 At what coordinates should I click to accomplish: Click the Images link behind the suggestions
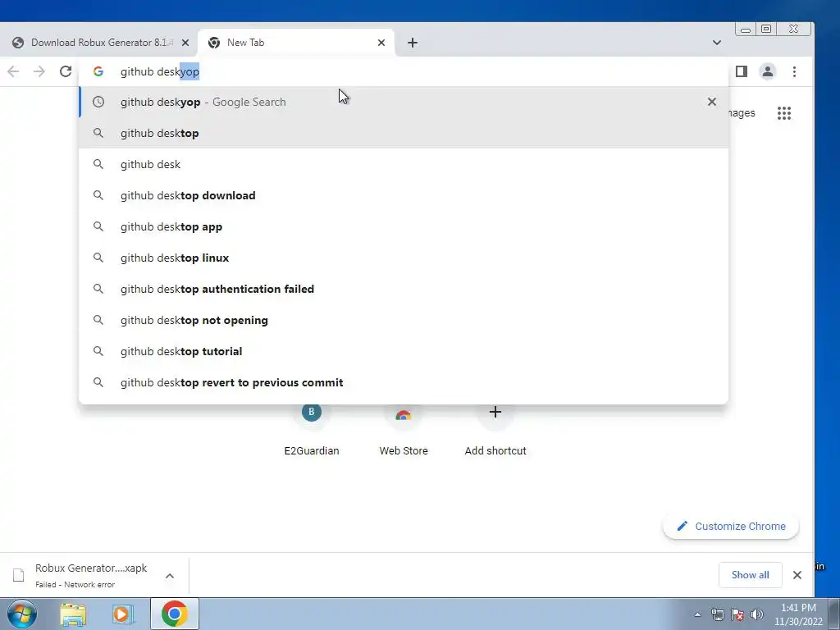(x=742, y=113)
